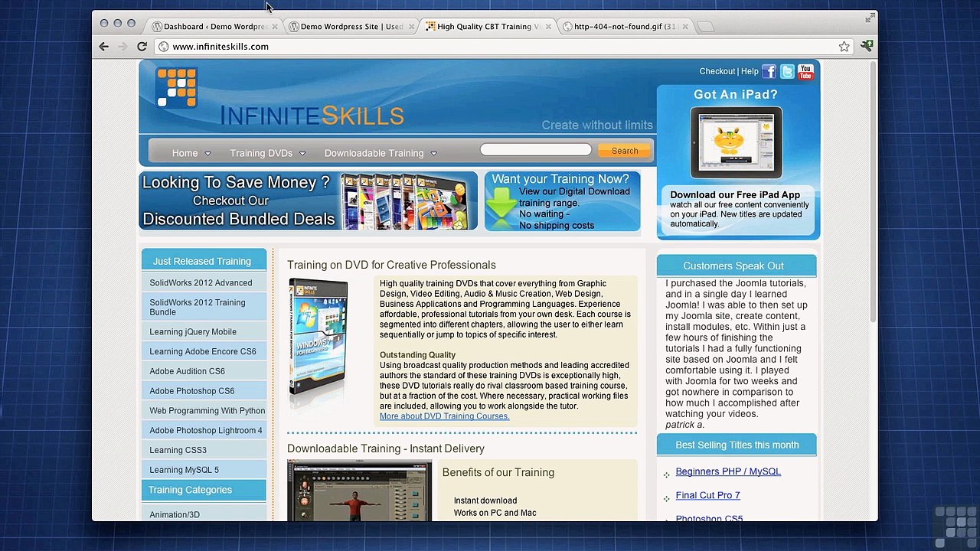Image resolution: width=980 pixels, height=551 pixels.
Task: Open the Animation/3D category link
Action: click(x=175, y=515)
